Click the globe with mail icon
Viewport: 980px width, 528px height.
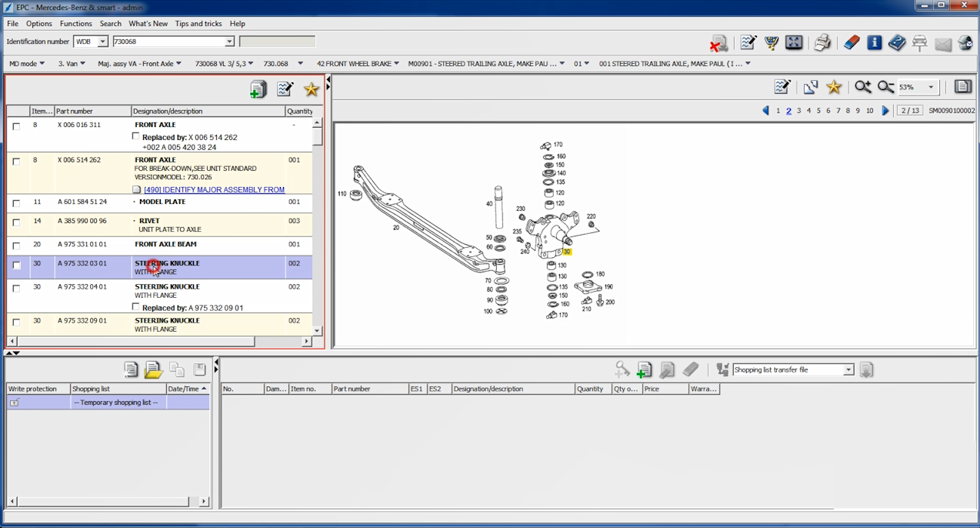point(965,43)
